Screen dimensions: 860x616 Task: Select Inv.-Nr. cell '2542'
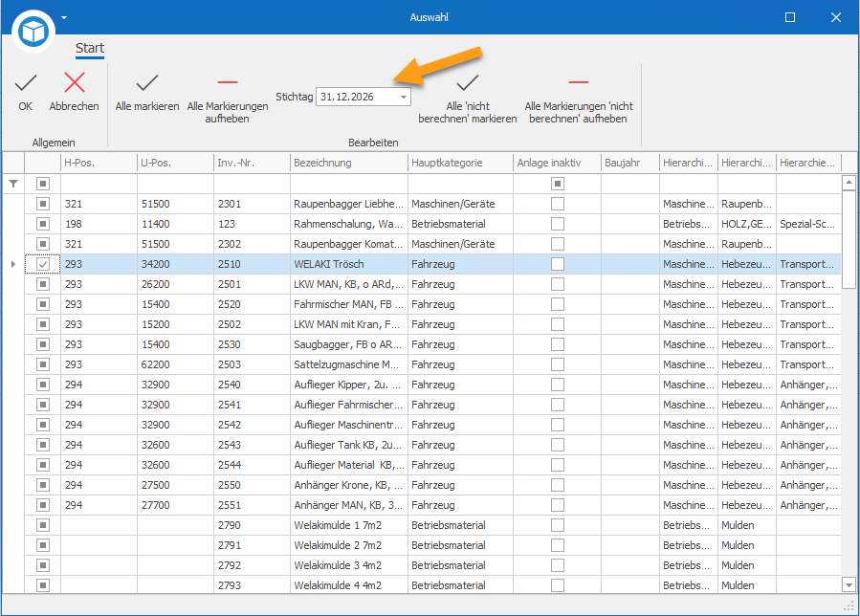[x=252, y=425]
